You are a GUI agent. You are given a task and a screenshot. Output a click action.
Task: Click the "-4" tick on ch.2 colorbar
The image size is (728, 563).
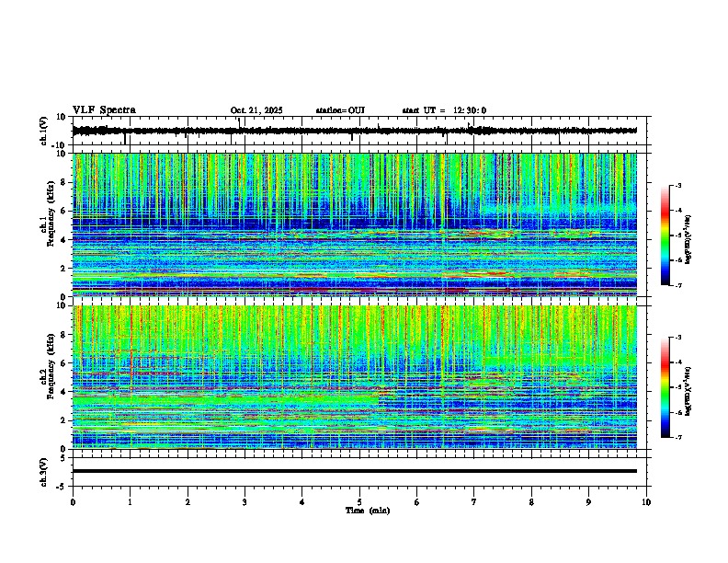[x=677, y=362]
